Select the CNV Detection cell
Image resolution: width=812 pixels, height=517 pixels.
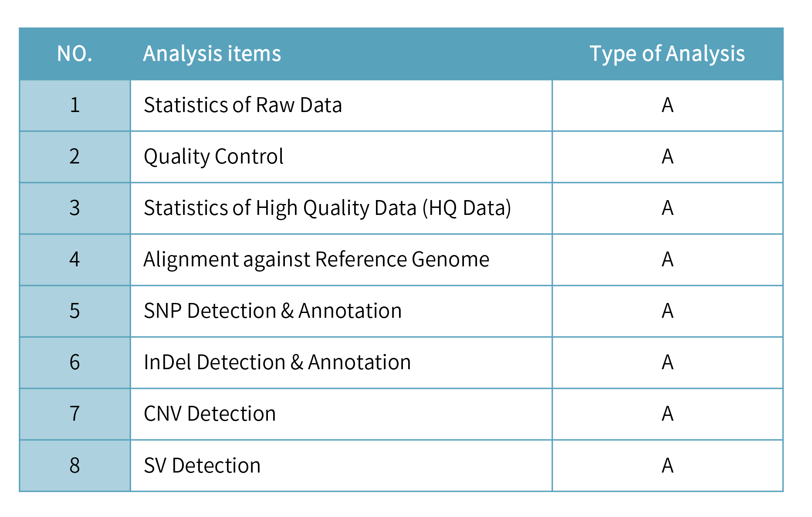[x=210, y=414]
